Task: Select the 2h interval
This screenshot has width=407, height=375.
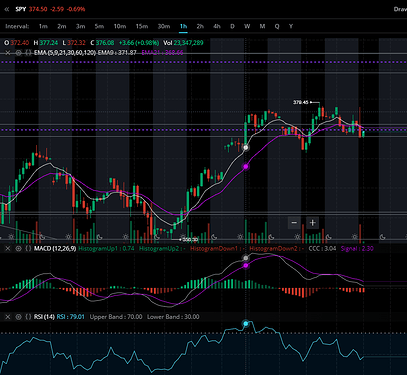Action: [200, 26]
